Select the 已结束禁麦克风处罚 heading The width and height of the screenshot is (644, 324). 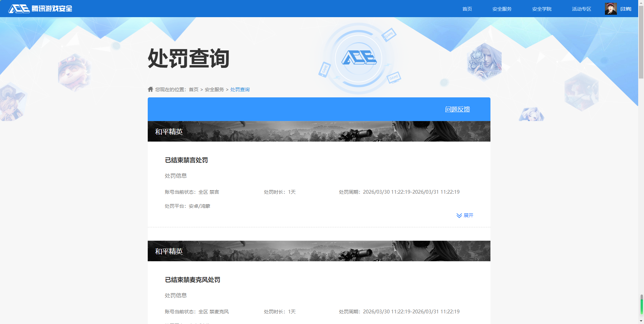point(193,280)
